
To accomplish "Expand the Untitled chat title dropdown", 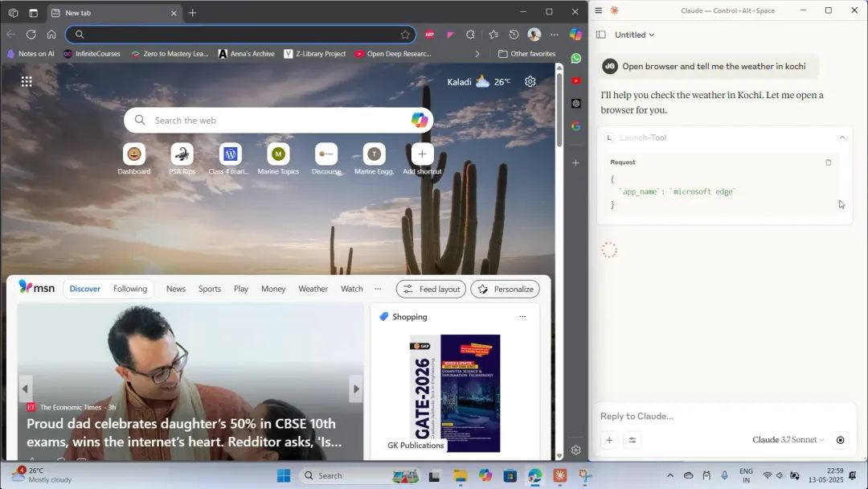I will 634,35.
